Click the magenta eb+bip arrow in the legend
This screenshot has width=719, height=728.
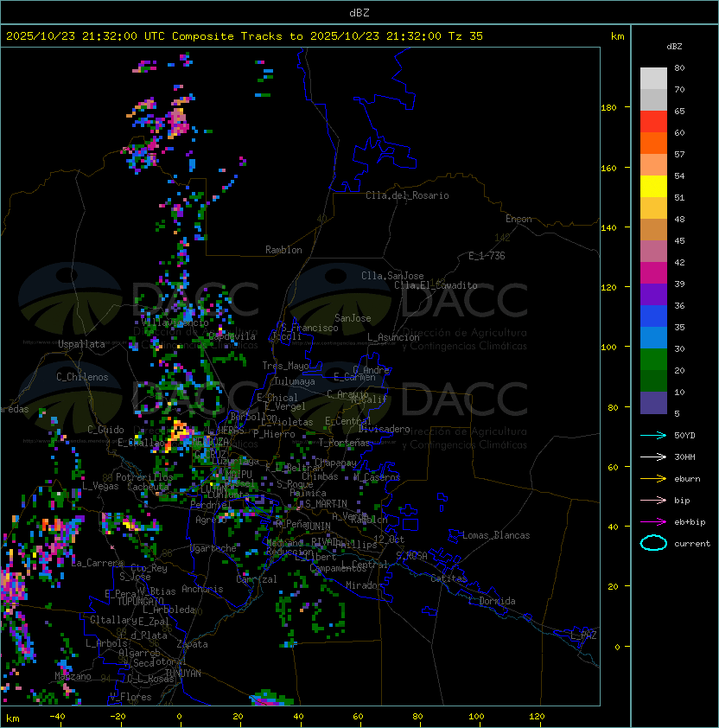pyautogui.click(x=653, y=522)
